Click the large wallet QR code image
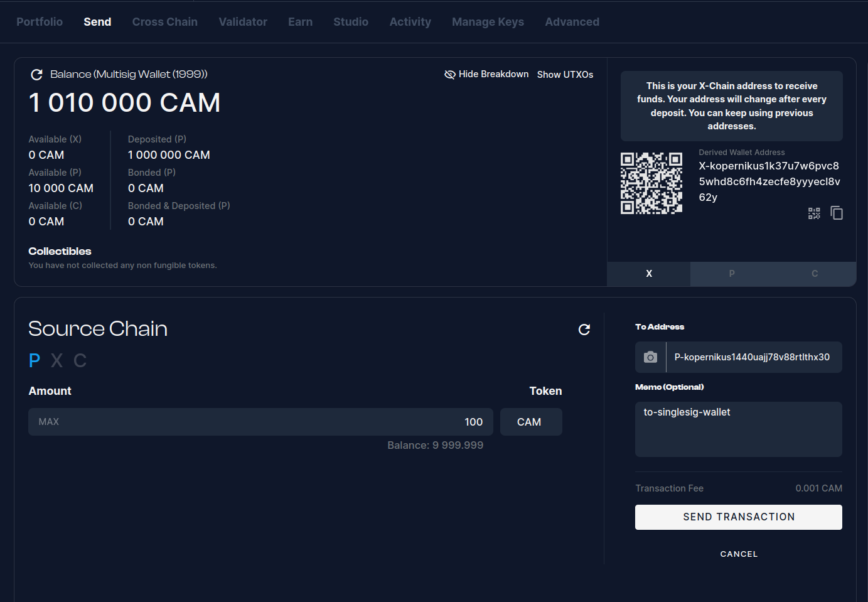 pyautogui.click(x=651, y=183)
